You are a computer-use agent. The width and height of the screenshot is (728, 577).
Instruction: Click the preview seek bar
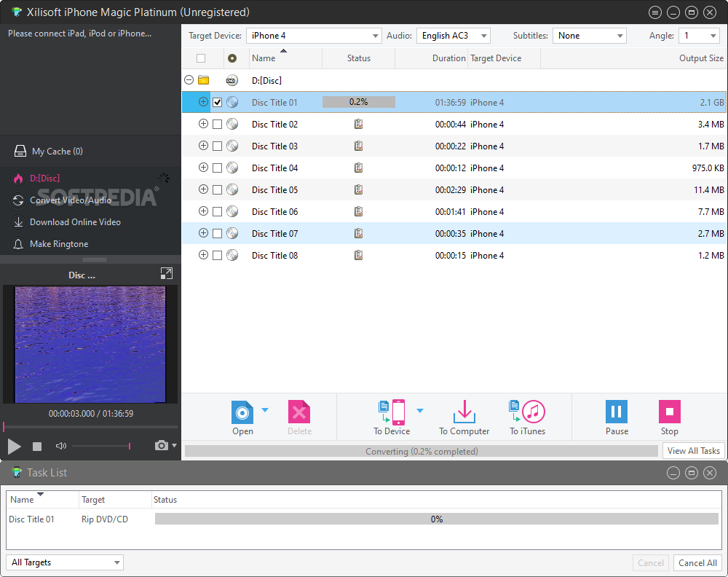[x=90, y=426]
